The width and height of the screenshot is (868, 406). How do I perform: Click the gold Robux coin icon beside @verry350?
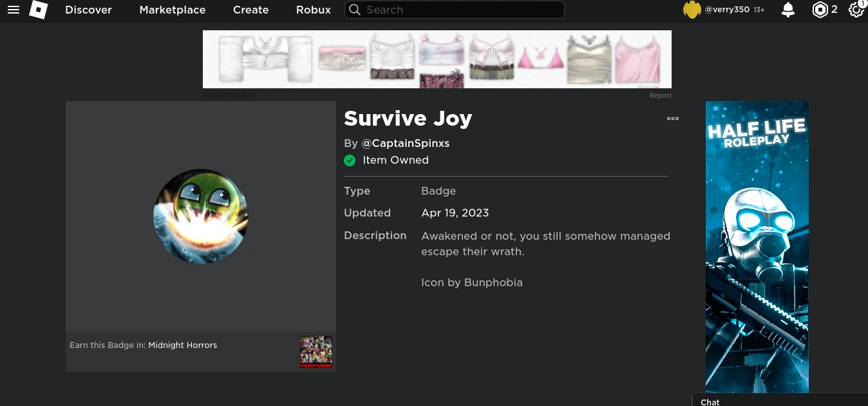[x=692, y=10]
